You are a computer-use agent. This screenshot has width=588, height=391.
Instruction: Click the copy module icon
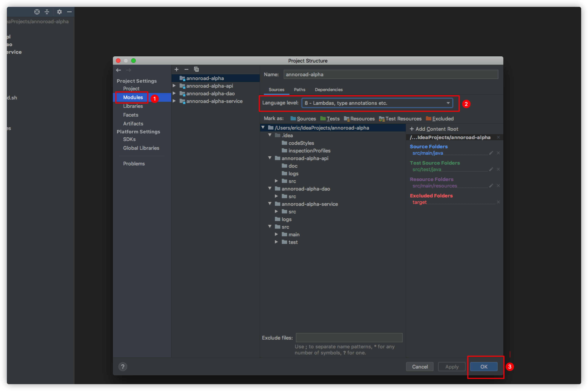coord(196,69)
